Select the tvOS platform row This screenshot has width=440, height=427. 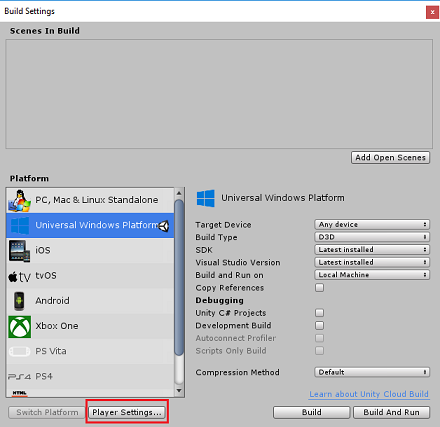pos(90,276)
